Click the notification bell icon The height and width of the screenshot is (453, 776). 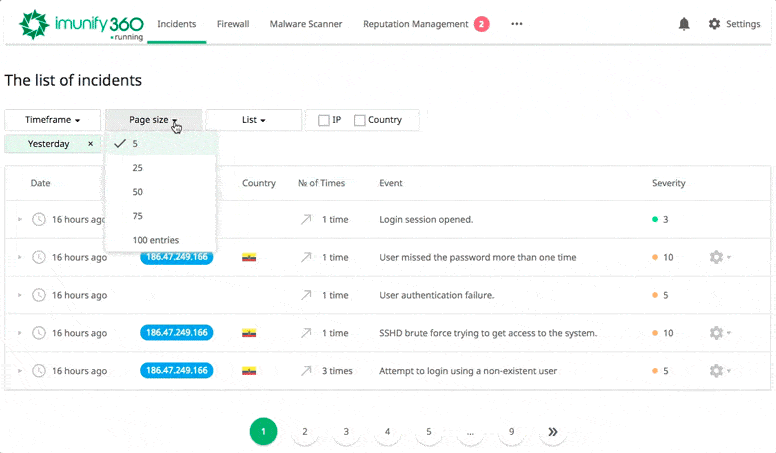pos(684,24)
